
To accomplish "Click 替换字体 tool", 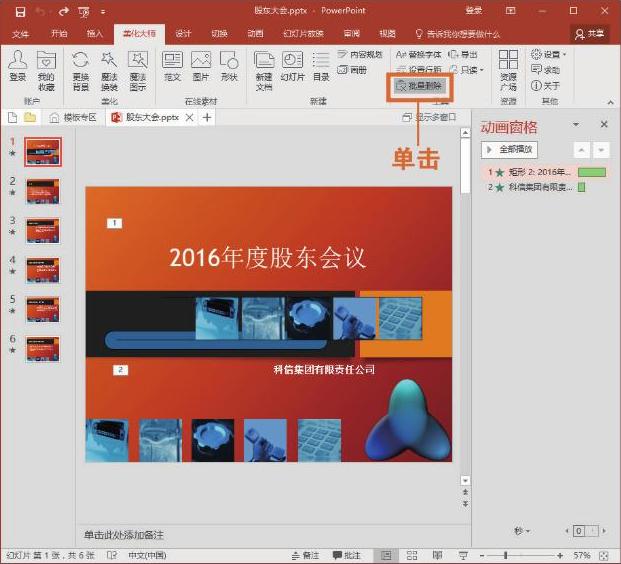I will [418, 54].
